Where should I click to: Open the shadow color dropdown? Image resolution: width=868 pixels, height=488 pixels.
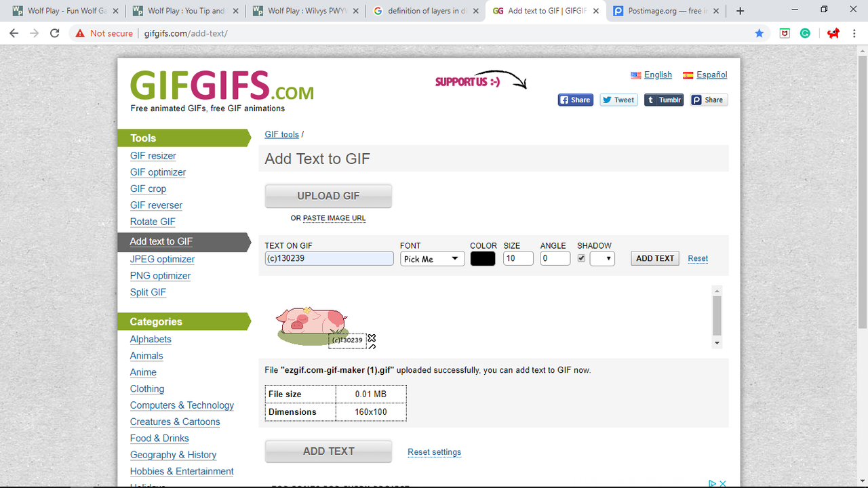click(x=602, y=258)
